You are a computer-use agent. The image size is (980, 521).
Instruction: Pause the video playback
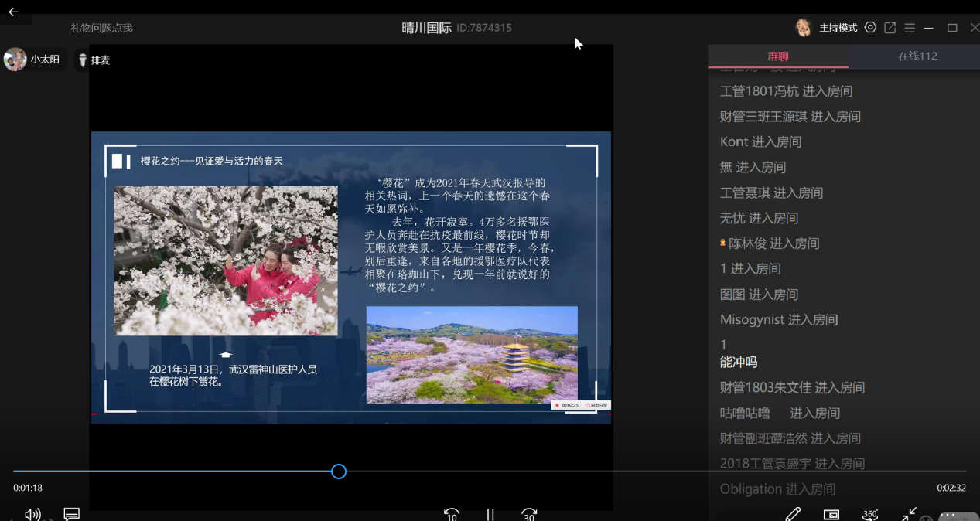tap(490, 513)
